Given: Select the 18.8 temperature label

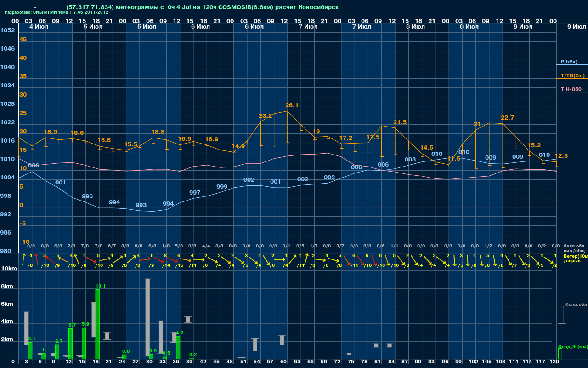Looking at the screenshot, I should (x=158, y=132).
